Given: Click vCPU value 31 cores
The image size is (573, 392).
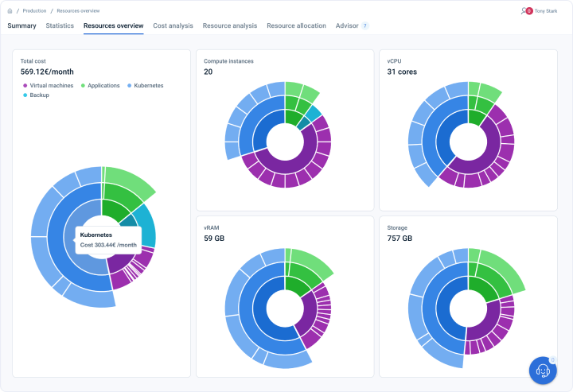Looking at the screenshot, I should point(402,72).
